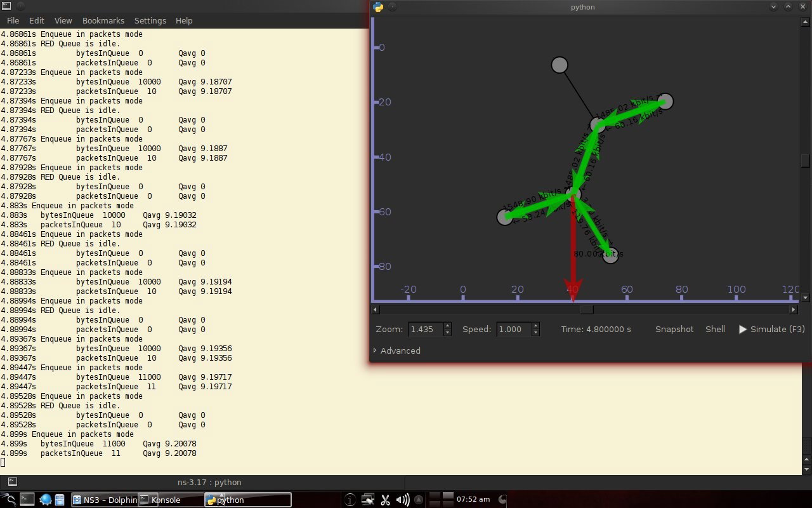Expand the Advanced section
Screen dimensions: 812x508
coord(397,351)
